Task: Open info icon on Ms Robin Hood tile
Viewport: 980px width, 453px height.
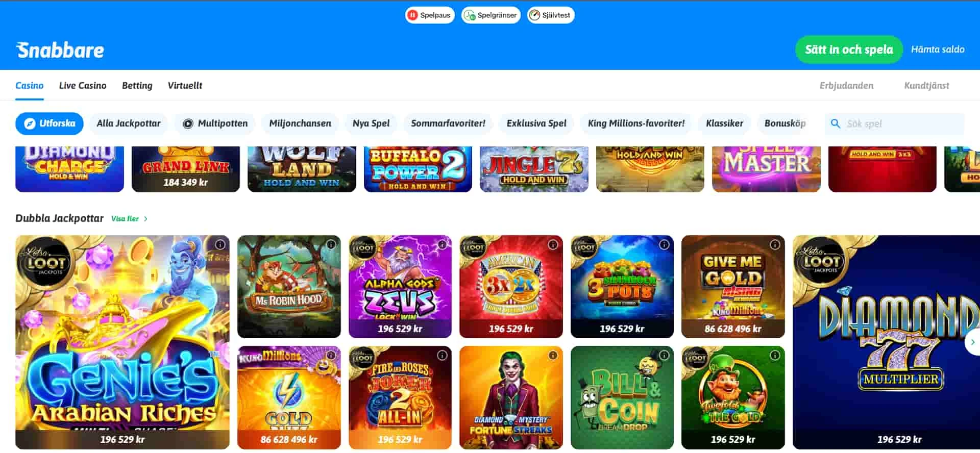Action: (x=331, y=245)
